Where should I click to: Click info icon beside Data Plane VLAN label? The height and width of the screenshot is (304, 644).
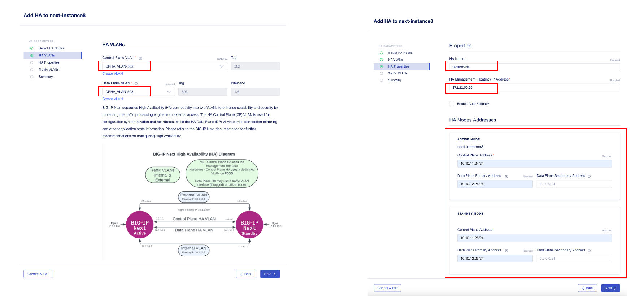136,84
